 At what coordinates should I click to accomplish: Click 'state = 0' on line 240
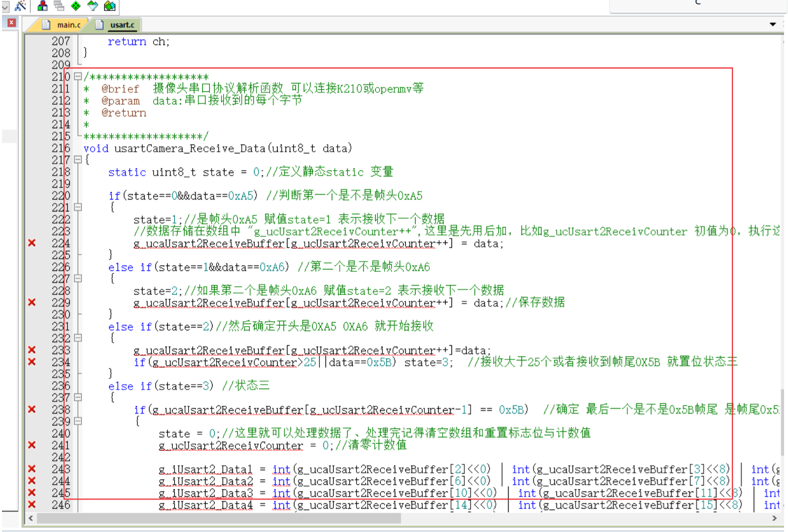(187, 434)
